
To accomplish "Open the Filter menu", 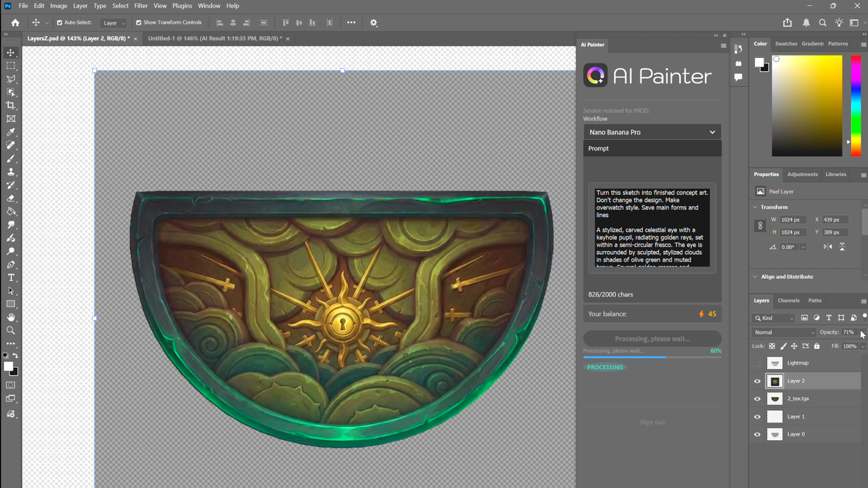I will pos(141,6).
